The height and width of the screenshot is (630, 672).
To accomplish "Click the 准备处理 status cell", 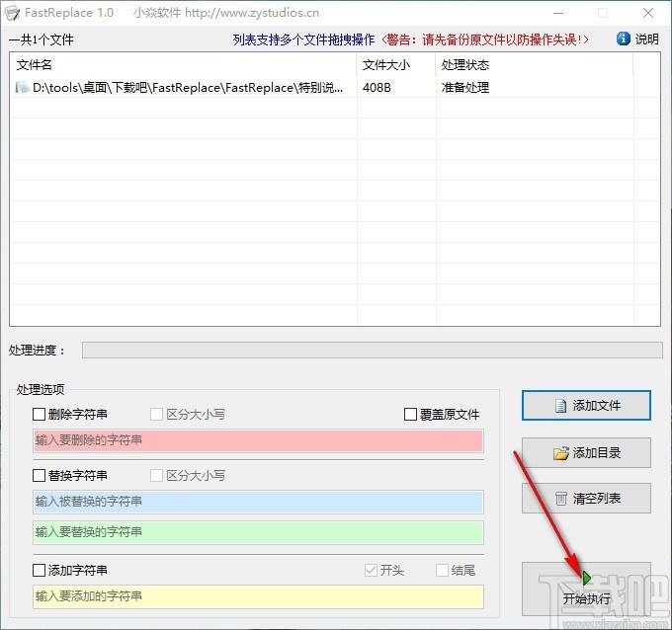I will click(465, 87).
